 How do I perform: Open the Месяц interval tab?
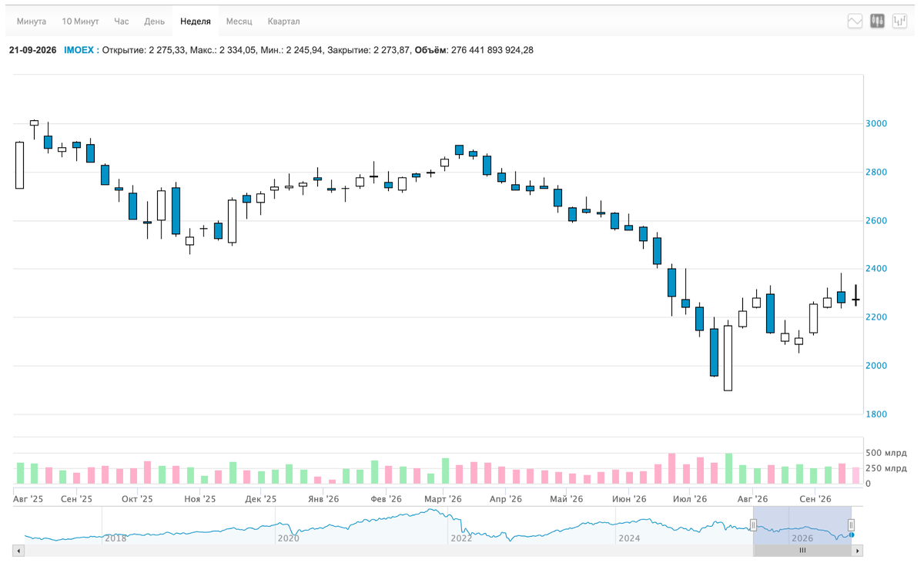pos(239,22)
